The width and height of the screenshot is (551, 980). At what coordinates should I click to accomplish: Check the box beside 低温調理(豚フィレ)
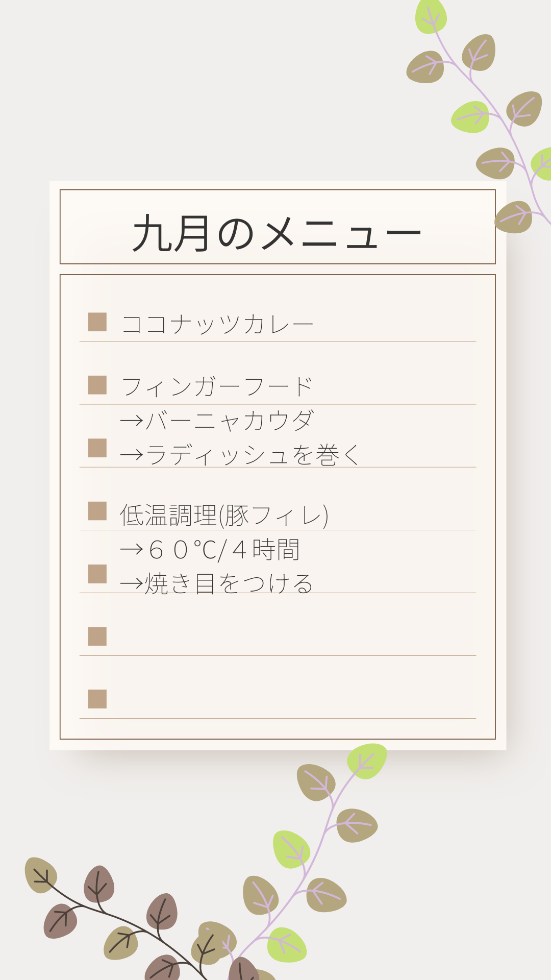pyautogui.click(x=97, y=511)
